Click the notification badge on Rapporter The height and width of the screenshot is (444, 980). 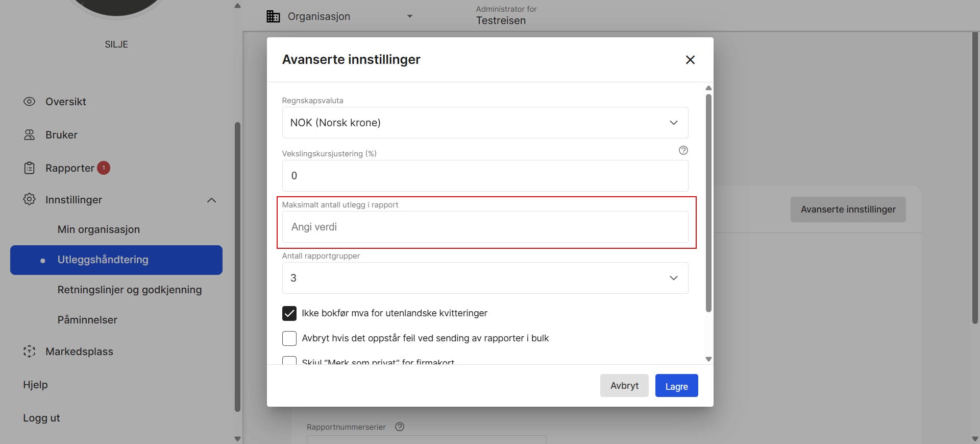103,168
